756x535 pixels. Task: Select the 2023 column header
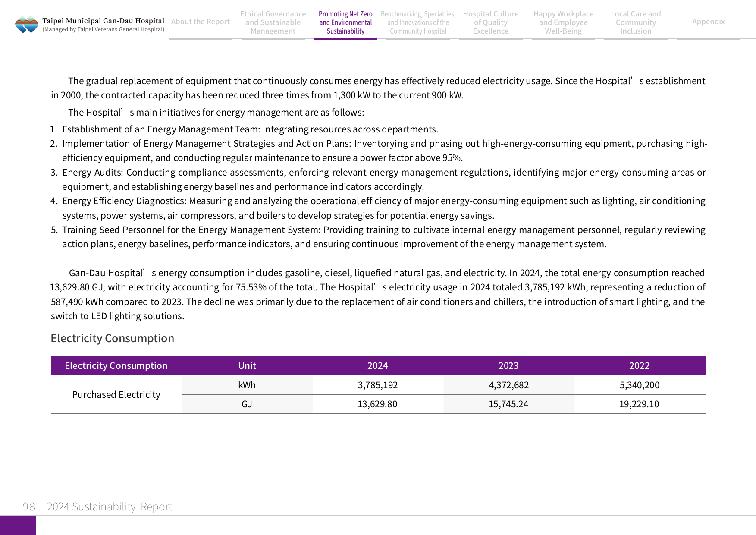[x=508, y=365]
